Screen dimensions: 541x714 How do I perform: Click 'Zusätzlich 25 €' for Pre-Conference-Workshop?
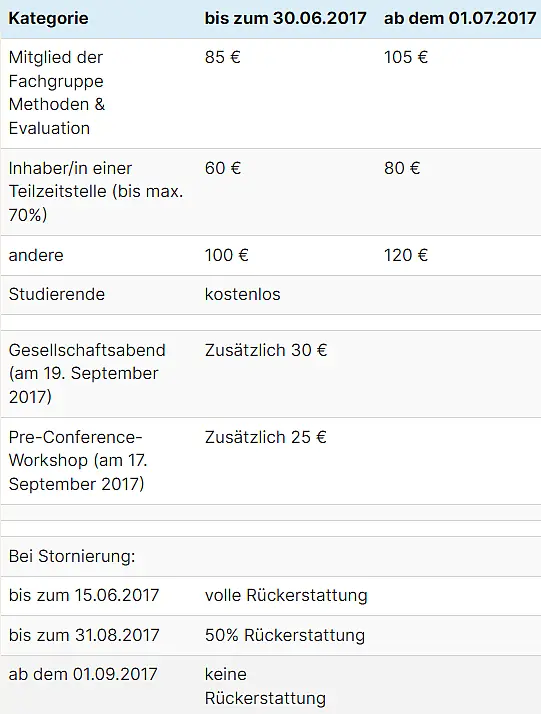pyautogui.click(x=265, y=437)
